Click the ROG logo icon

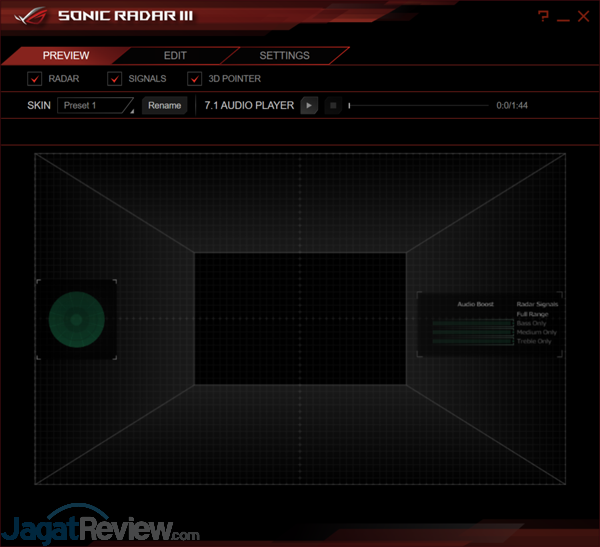pos(31,16)
